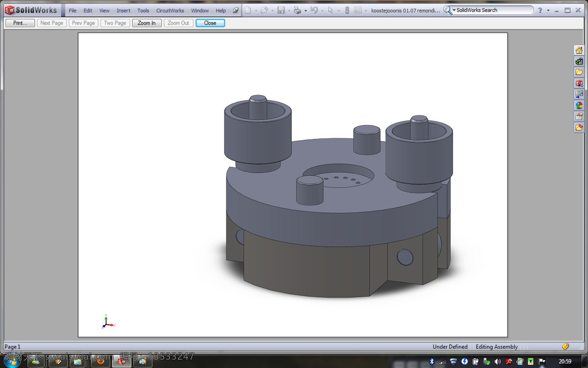The height and width of the screenshot is (368, 588).
Task: Click the Help question mark icon
Action: [540, 10]
